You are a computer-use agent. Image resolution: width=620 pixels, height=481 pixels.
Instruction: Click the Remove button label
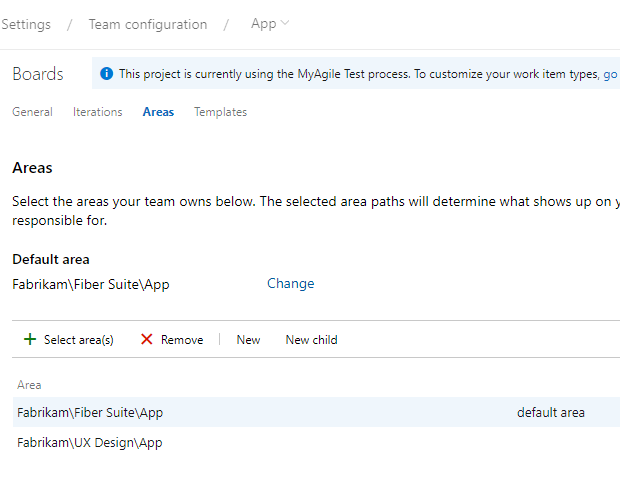pos(182,340)
